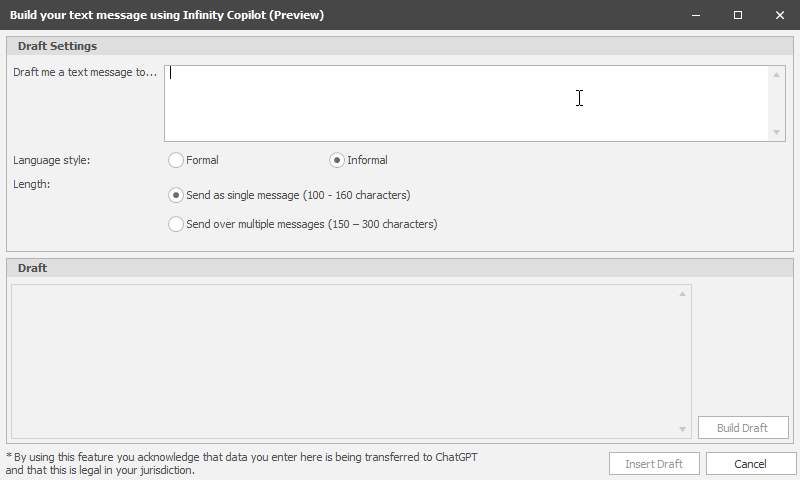Click inside the Draft output text area

345,361
